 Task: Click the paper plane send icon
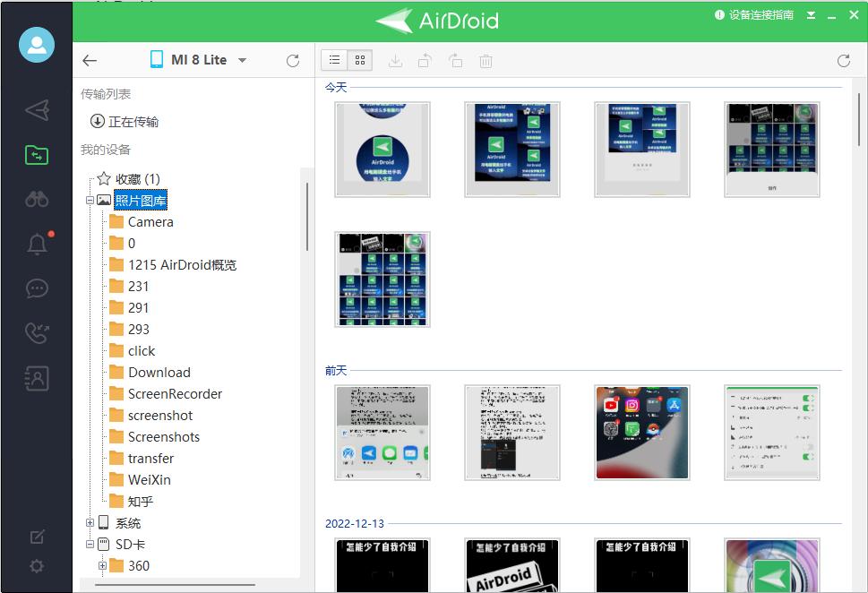pos(37,110)
